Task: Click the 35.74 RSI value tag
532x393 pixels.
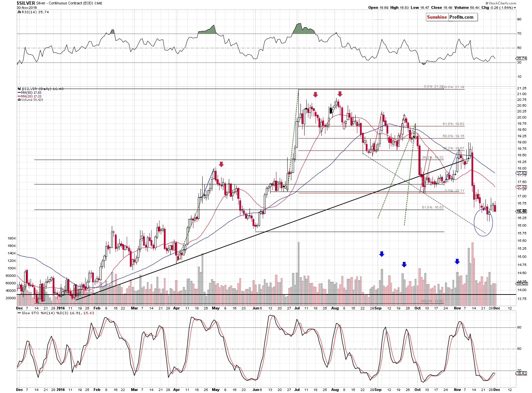Action: tap(521, 58)
